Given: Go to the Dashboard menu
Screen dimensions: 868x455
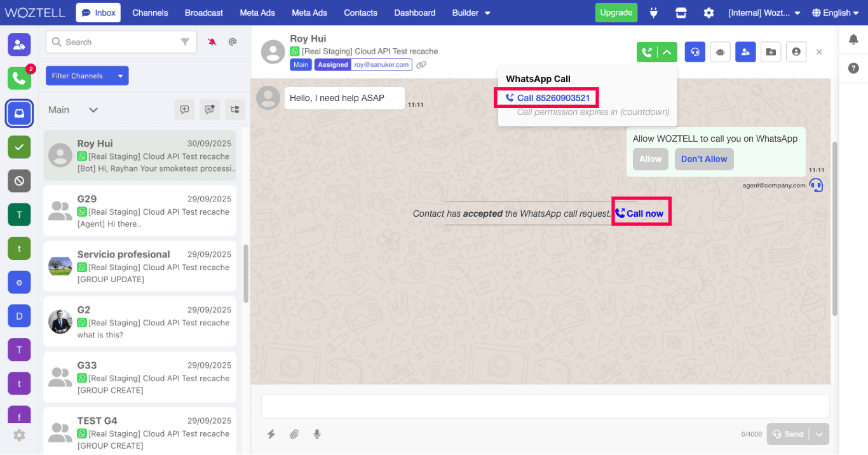Looking at the screenshot, I should pyautogui.click(x=414, y=13).
